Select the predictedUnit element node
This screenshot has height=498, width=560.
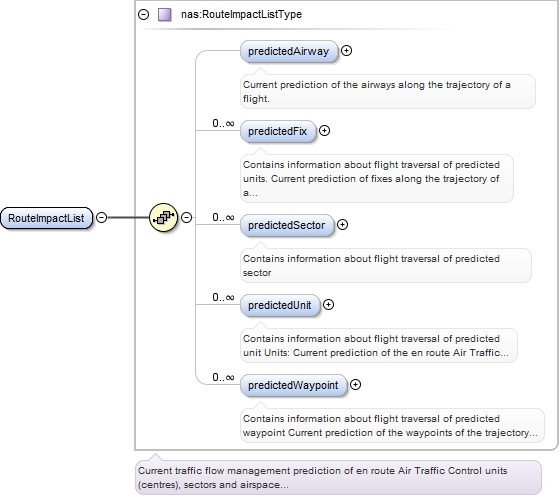tap(280, 305)
